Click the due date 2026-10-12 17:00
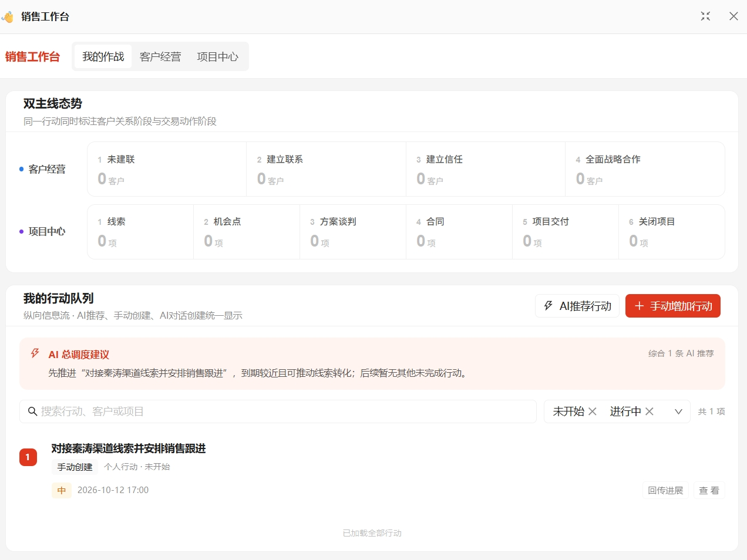Image resolution: width=747 pixels, height=560 pixels. pos(113,490)
